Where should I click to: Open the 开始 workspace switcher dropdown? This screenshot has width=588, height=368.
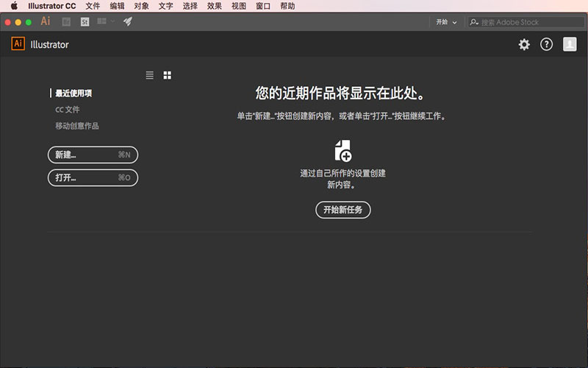pyautogui.click(x=446, y=22)
